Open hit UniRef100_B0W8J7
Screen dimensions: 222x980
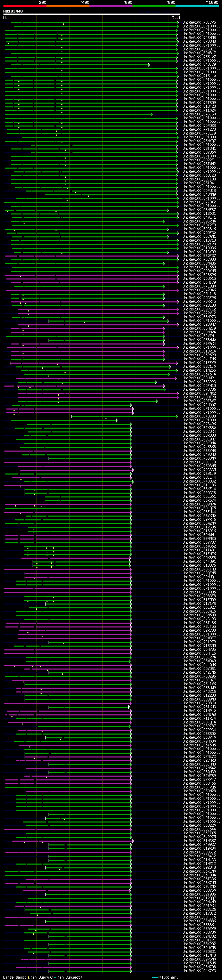[x=199, y=53]
